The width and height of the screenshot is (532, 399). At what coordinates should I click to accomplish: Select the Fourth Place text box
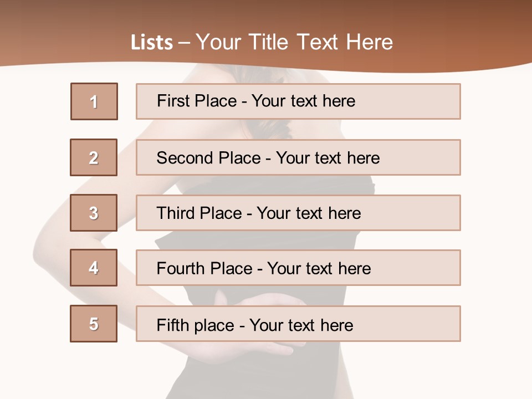tap(298, 268)
